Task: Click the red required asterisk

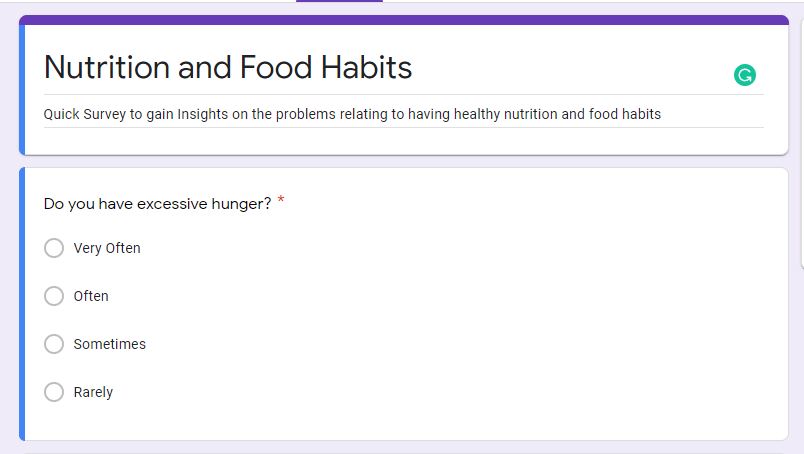Action: tap(281, 202)
